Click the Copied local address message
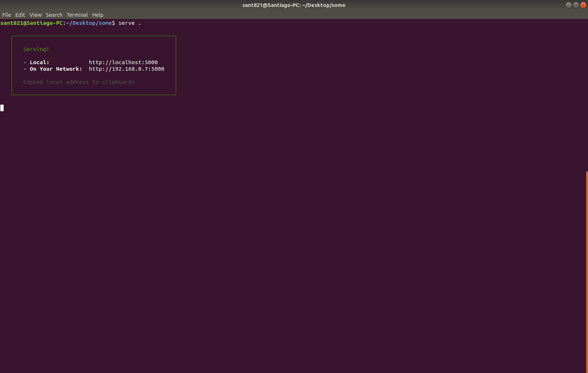The image size is (588, 373). click(x=79, y=82)
